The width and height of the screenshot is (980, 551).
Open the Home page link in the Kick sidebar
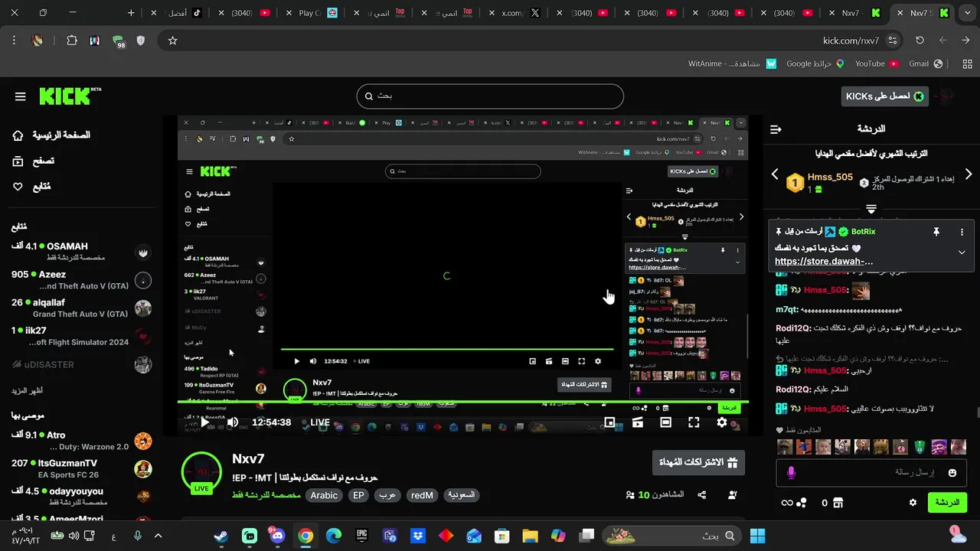pos(51,135)
